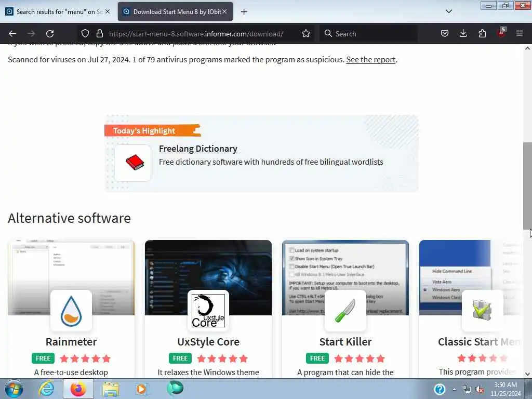Screen dimensions: 532x399
Task: Expand the list all tabs chevron
Action: pyautogui.click(x=448, y=11)
